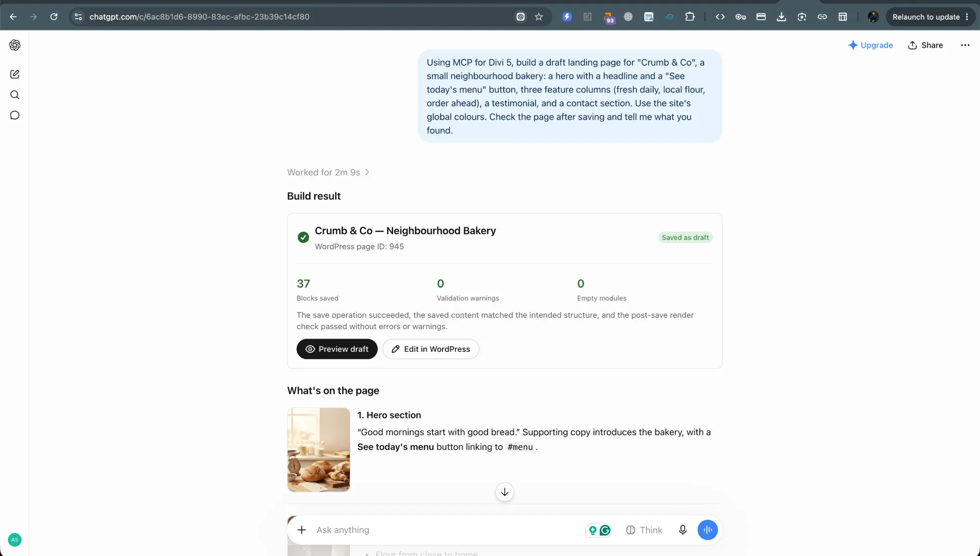The image size is (980, 556).
Task: Go back with browser back arrow
Action: pos(13,17)
